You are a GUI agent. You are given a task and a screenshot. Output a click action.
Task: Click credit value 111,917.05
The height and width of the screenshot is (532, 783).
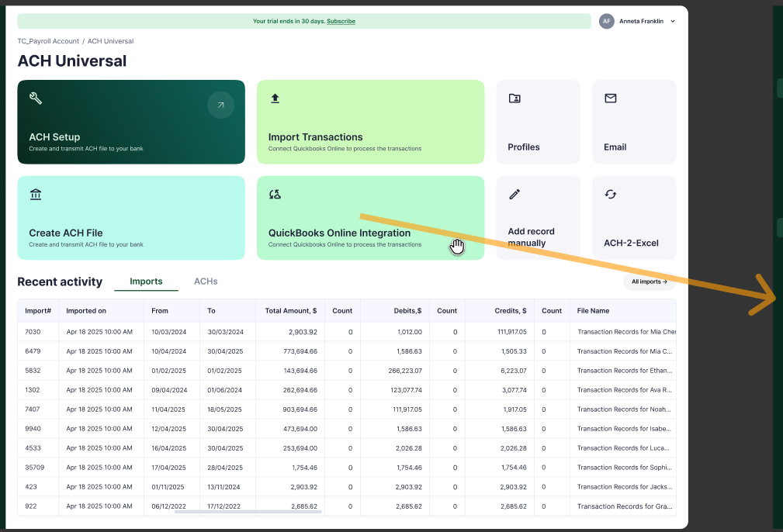click(x=512, y=332)
